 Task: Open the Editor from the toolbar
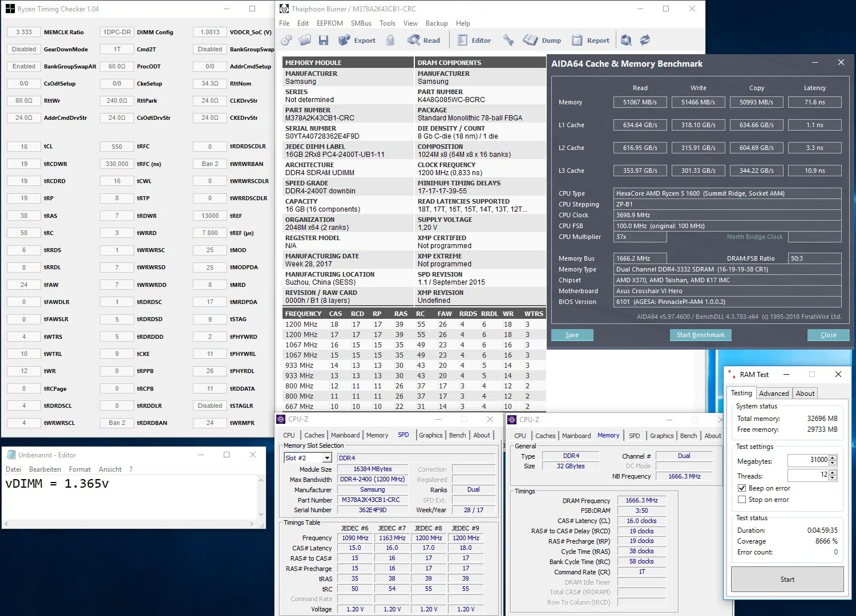[474, 40]
